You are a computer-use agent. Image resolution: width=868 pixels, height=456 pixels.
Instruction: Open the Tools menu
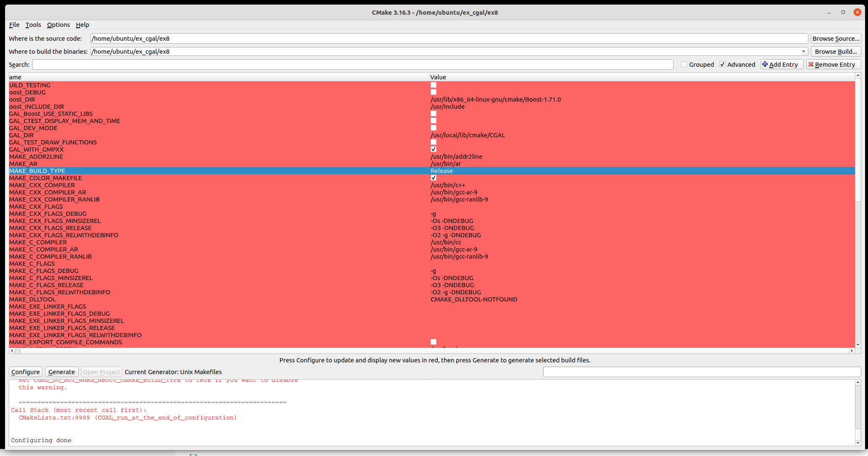(x=33, y=25)
